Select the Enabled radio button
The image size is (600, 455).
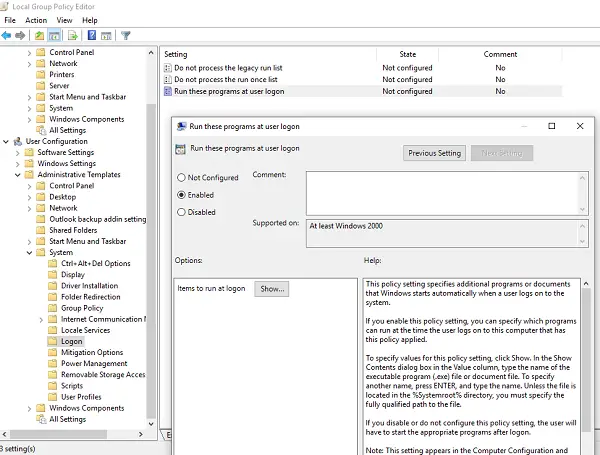click(x=181, y=195)
